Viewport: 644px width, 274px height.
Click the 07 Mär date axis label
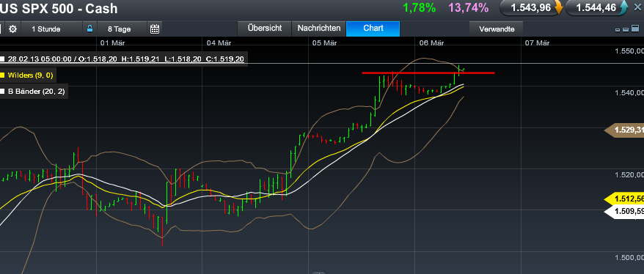click(537, 42)
